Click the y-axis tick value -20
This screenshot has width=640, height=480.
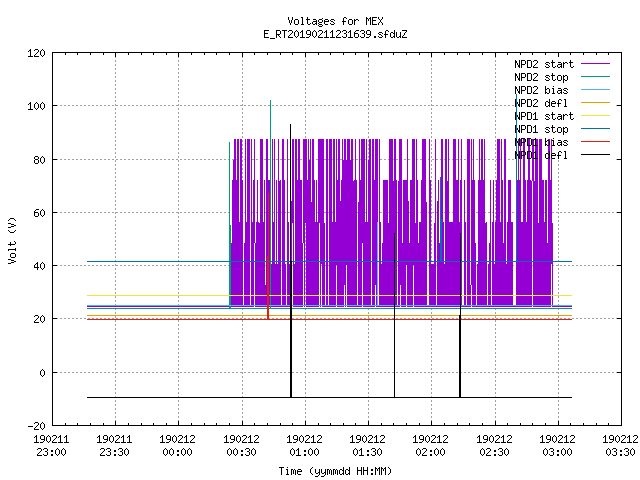click(x=36, y=426)
